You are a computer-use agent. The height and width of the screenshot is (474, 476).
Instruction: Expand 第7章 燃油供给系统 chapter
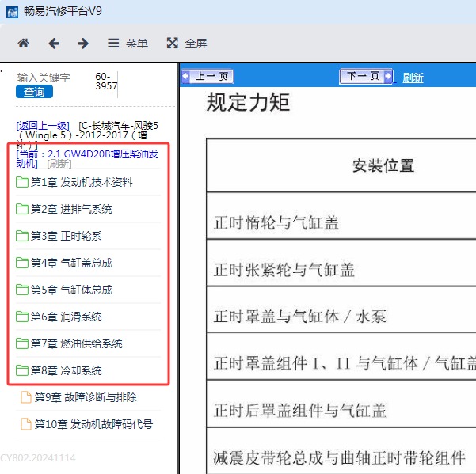[77, 343]
